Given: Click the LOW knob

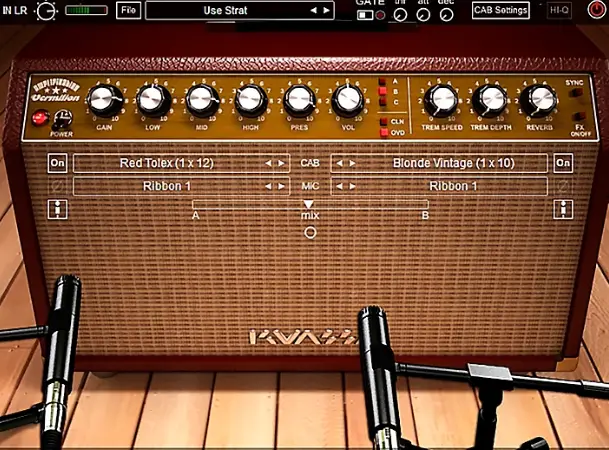Looking at the screenshot, I should click(153, 101).
